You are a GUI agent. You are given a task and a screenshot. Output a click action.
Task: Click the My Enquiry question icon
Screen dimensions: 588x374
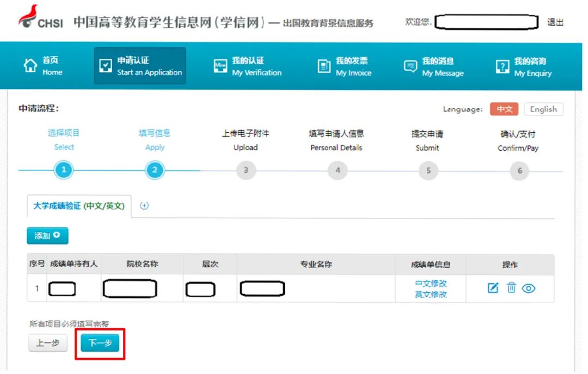click(x=502, y=67)
